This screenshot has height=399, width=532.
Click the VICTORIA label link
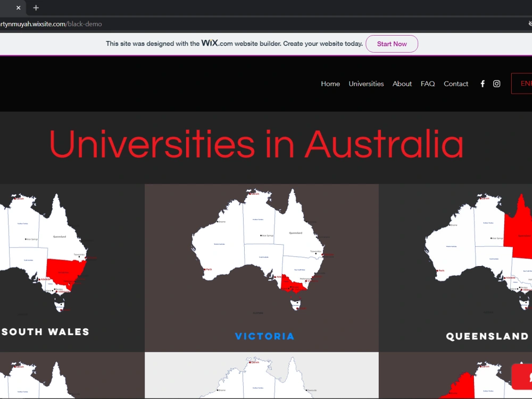coord(264,336)
